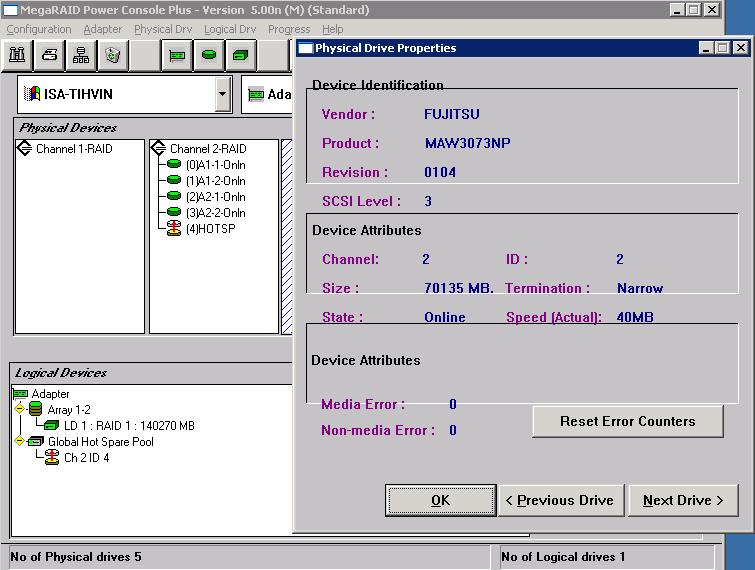The width and height of the screenshot is (755, 570).
Task: Collapse the Array 1-2 tree node
Action: pyautogui.click(x=20, y=409)
